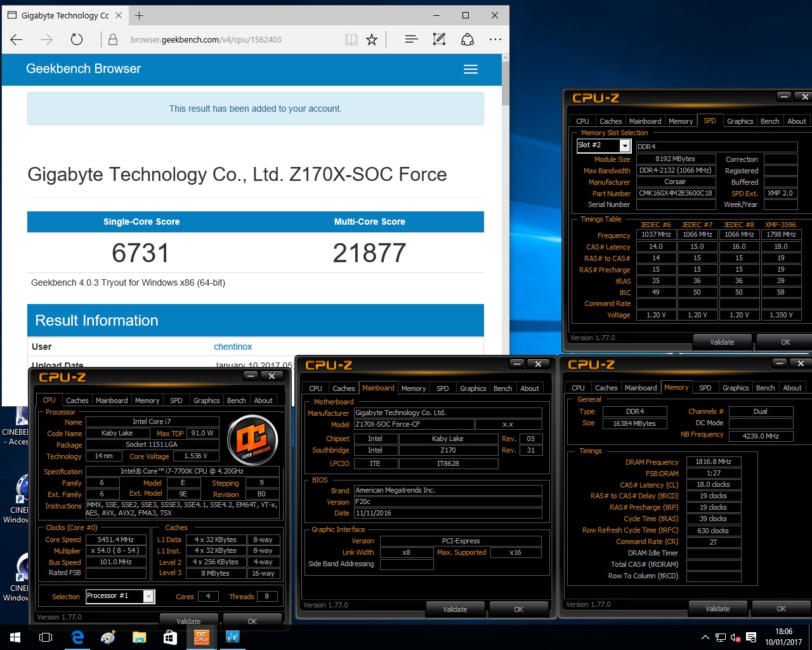Screen dimensions: 812x650
Task: Open the Windows Start menu
Action: coord(15,637)
